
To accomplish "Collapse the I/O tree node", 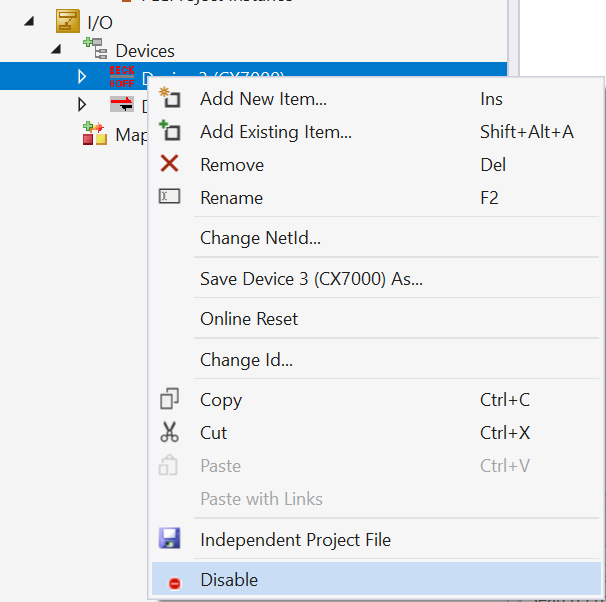I will point(39,21).
